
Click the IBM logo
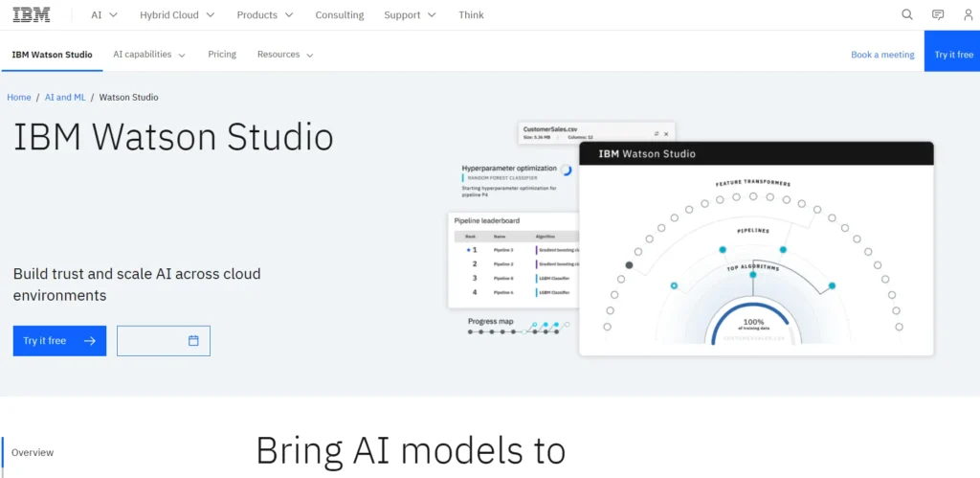pyautogui.click(x=32, y=15)
